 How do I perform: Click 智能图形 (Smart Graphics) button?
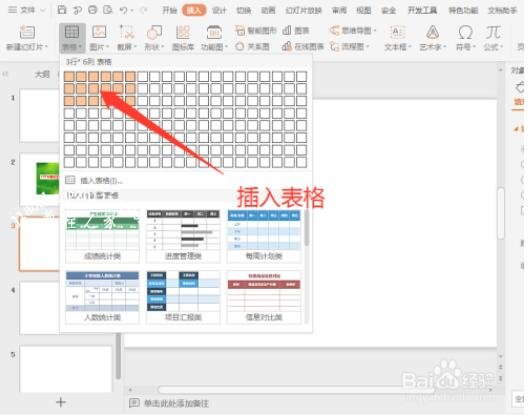[256, 30]
